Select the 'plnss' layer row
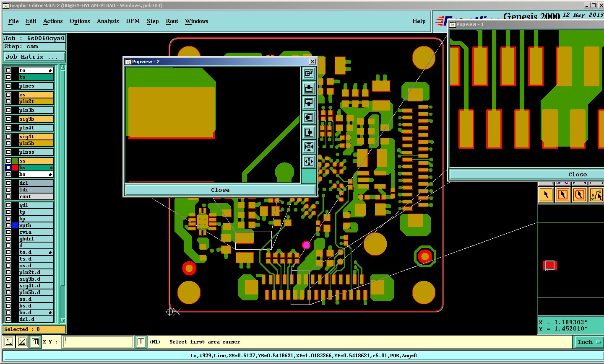Image resolution: width=604 pixels, height=364 pixels. click(36, 152)
